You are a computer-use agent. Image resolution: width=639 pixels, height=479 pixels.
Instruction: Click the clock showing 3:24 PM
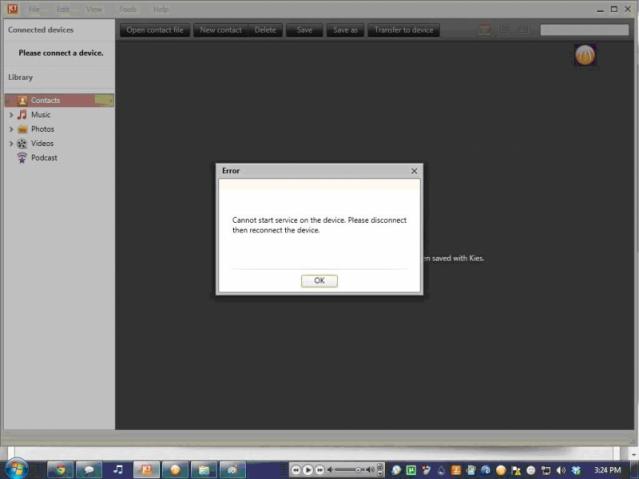click(608, 470)
